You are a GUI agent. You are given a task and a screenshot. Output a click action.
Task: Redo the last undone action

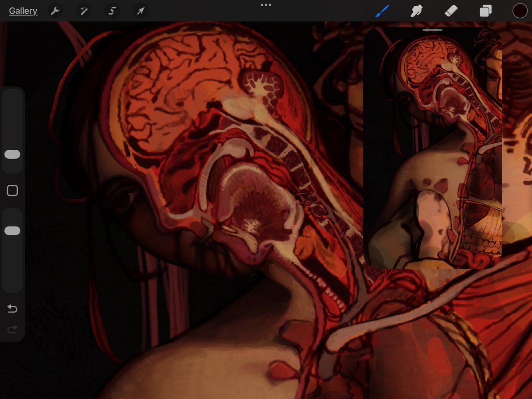point(12,329)
